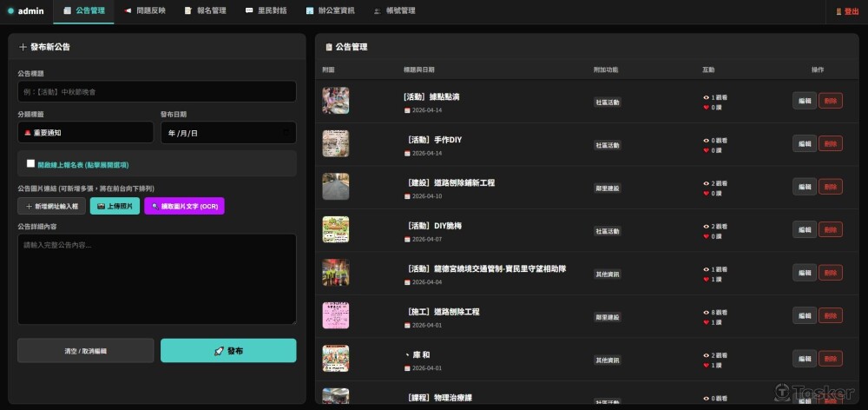Edit the 龍德宮繞境交通管制 announcement

(x=805, y=272)
